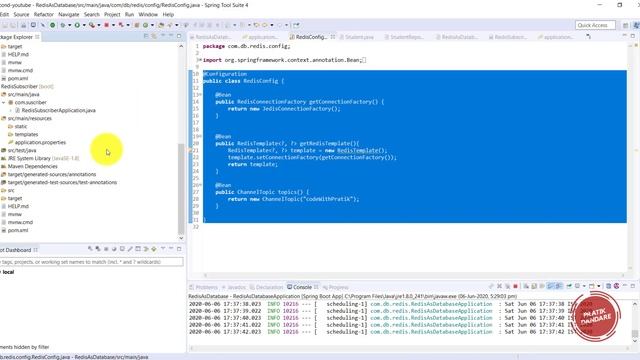Show the hidden editor tabs list
Image resolution: width=640 pixels, height=360 pixels.
(x=588, y=37)
